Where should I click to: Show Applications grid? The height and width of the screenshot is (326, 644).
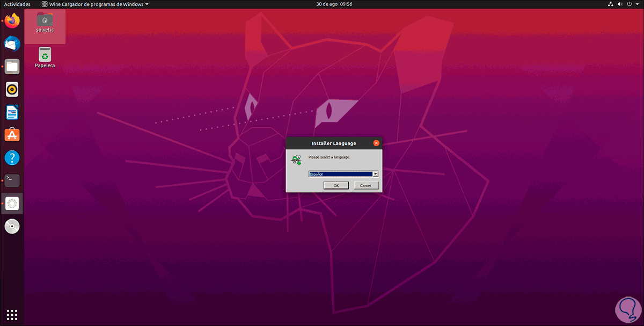coord(12,315)
